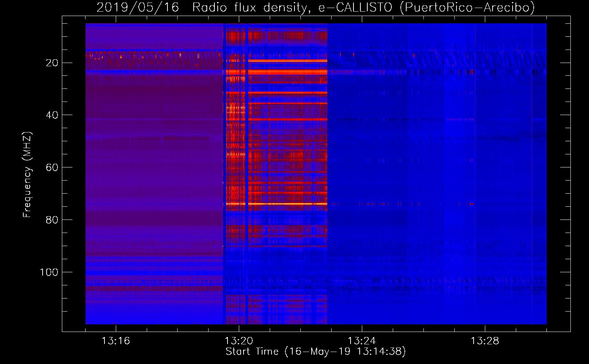Click the '60' frequency tick label
Image resolution: width=589 pixels, height=364 pixels.
tap(52, 167)
